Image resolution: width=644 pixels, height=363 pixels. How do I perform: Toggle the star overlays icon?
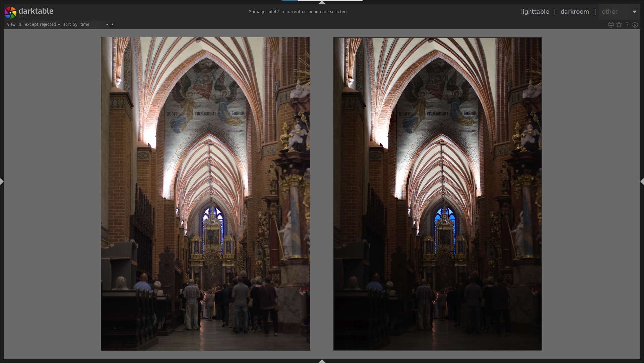(x=619, y=24)
